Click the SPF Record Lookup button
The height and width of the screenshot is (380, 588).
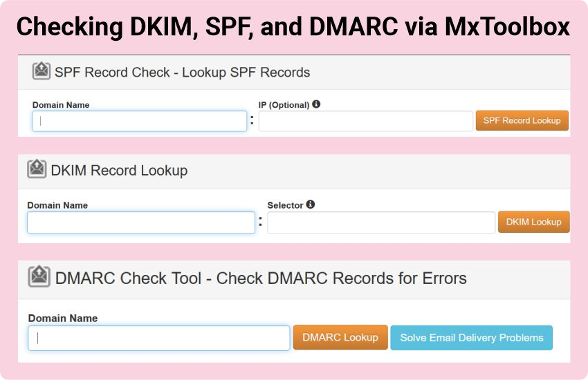pos(522,120)
